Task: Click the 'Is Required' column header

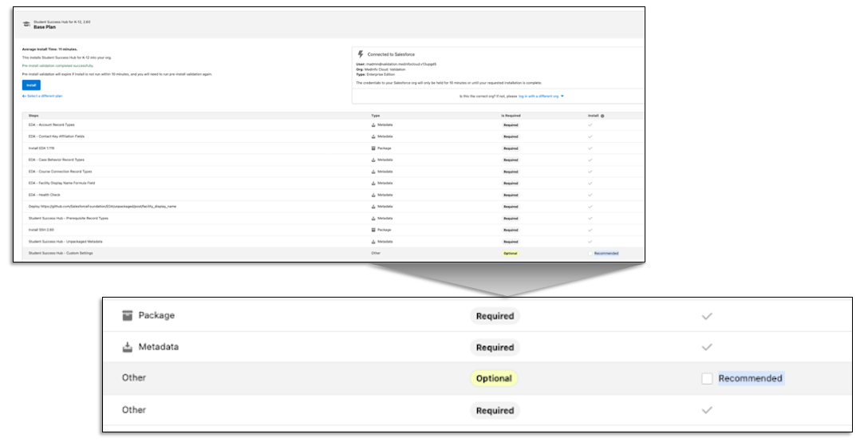Action: tap(511, 116)
